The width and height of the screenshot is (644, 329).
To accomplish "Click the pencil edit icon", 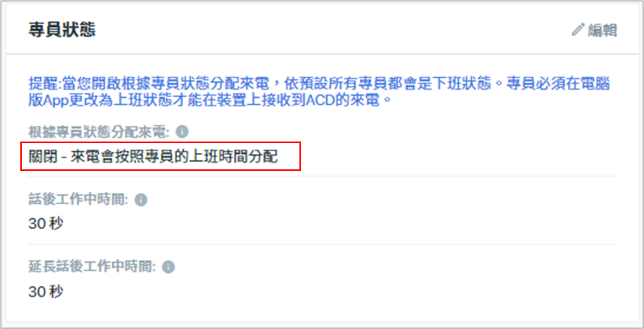I will click(578, 29).
